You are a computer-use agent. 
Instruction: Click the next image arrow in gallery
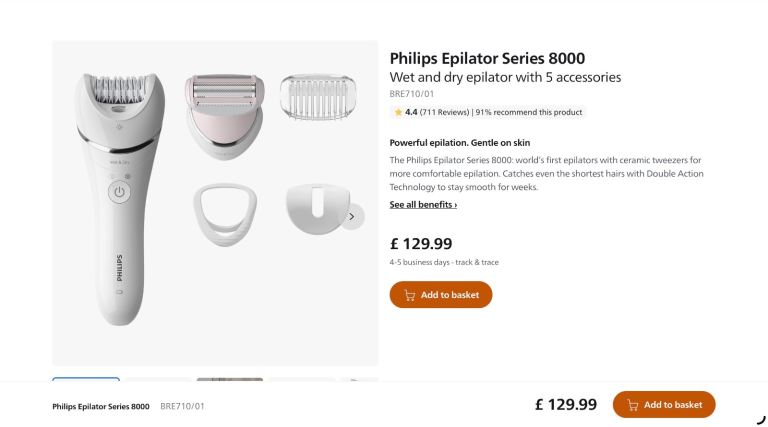coord(351,216)
